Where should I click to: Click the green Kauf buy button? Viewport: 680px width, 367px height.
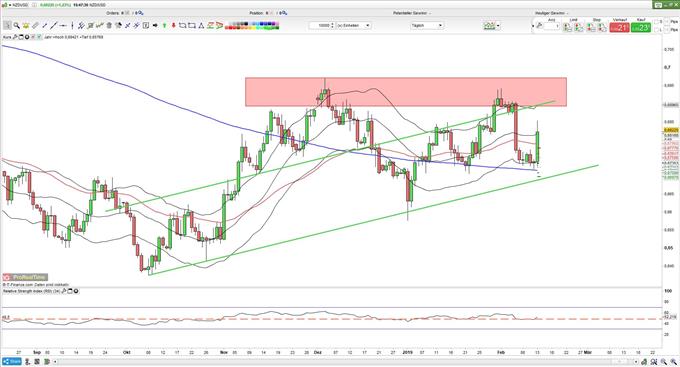pyautogui.click(x=641, y=27)
